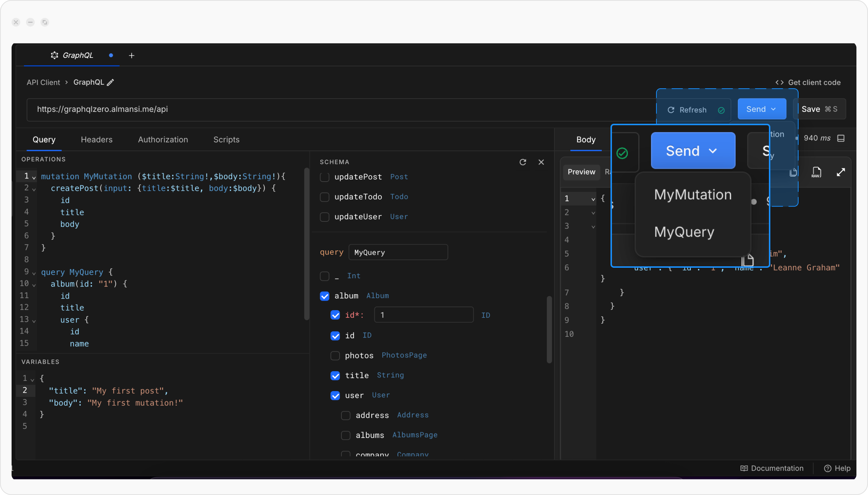Check the photos PhotosPage checkbox
Image resolution: width=868 pixels, height=495 pixels.
tap(335, 356)
